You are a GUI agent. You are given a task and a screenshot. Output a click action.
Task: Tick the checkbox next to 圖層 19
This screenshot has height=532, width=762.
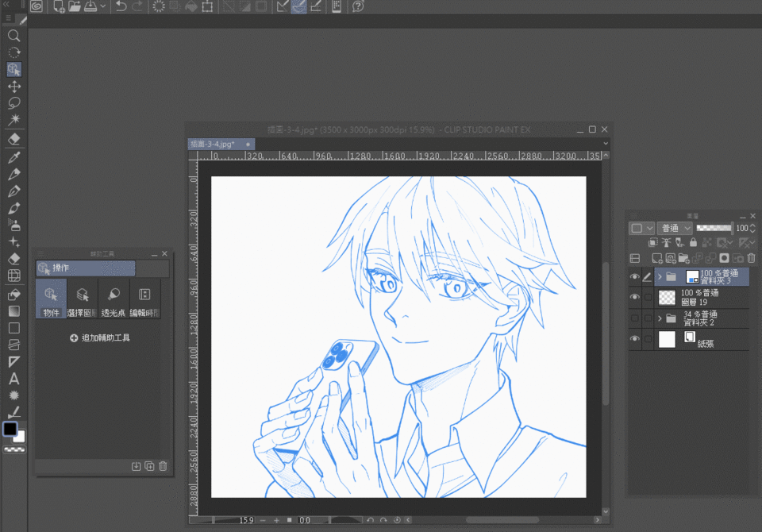(648, 297)
